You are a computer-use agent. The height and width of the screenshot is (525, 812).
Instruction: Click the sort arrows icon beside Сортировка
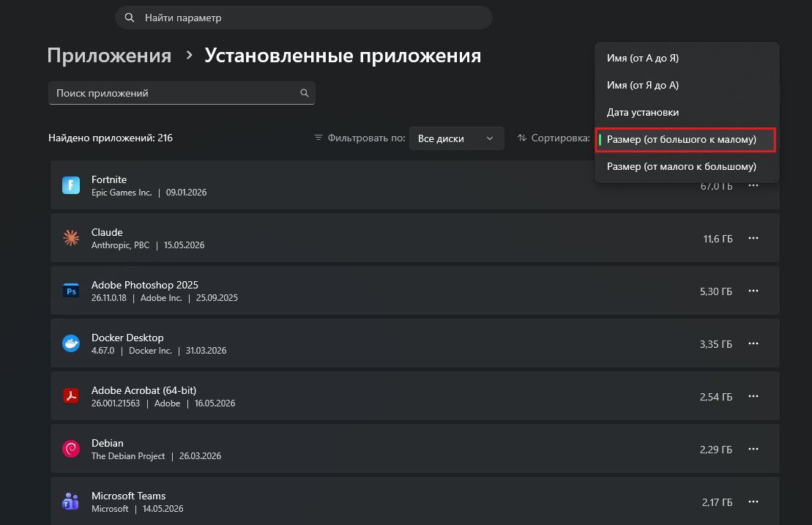pos(522,138)
